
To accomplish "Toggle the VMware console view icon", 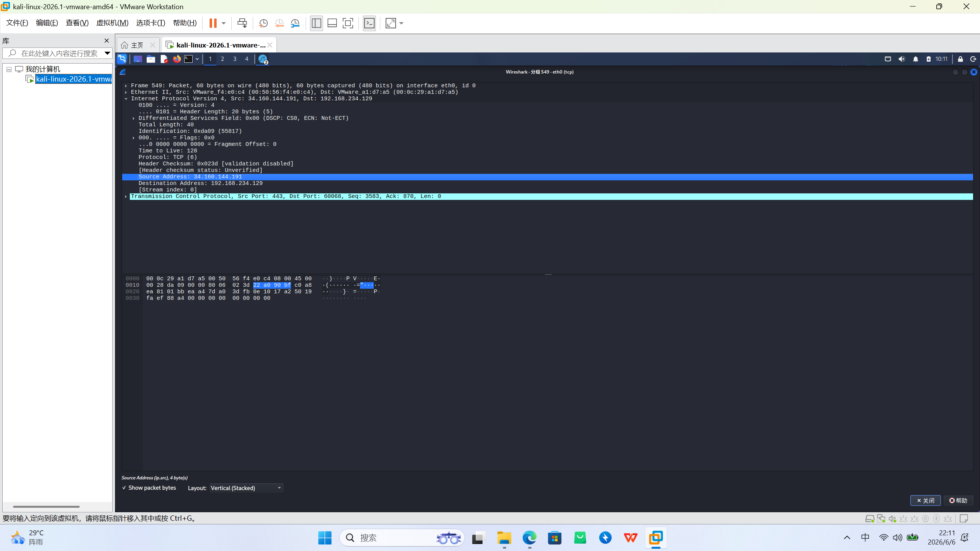I will (x=369, y=23).
